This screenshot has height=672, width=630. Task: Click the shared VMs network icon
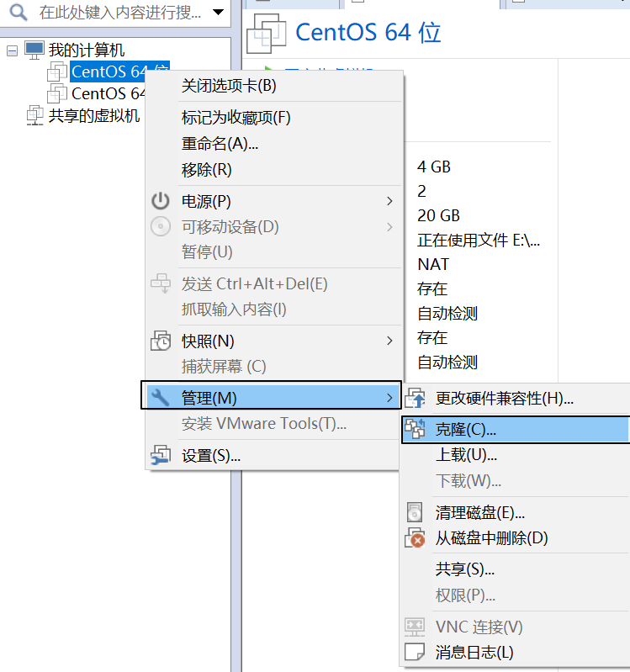[x=34, y=116]
